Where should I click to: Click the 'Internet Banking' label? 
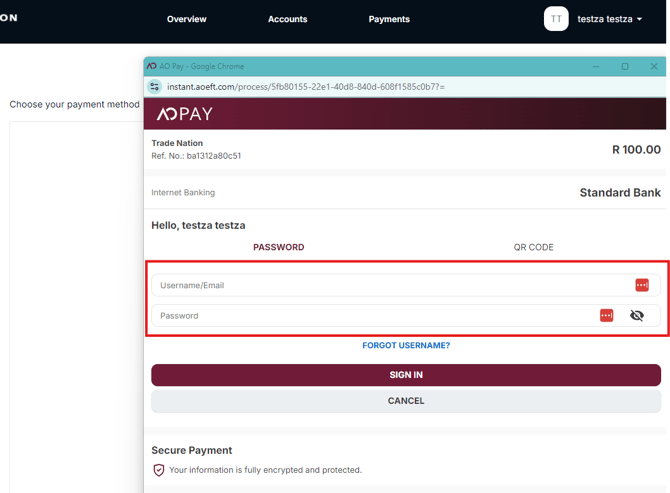[183, 193]
